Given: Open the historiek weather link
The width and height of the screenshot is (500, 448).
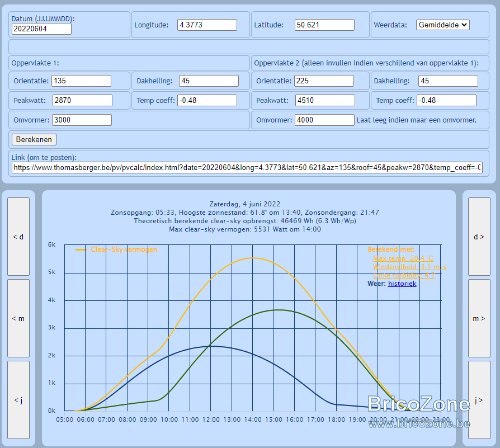Looking at the screenshot, I should [x=402, y=284].
